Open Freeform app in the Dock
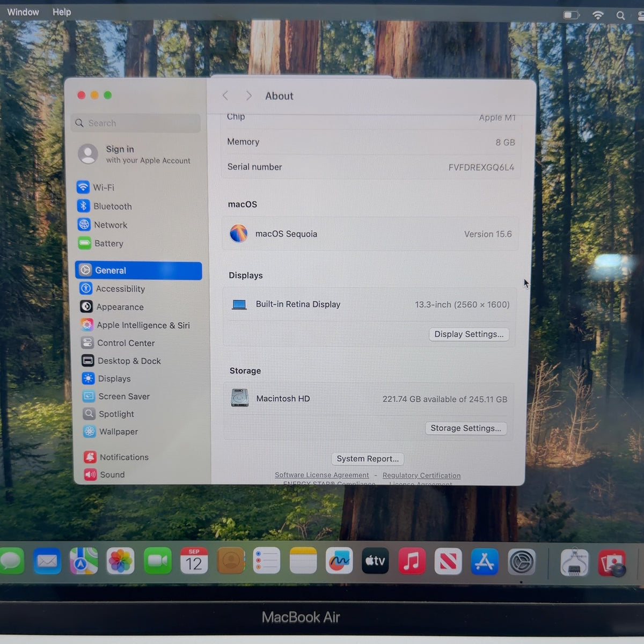 point(339,561)
